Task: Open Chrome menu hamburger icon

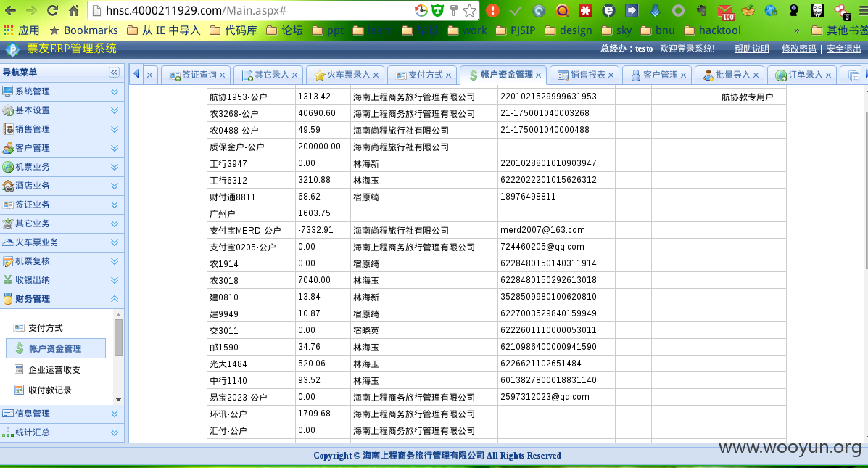Action: [862, 11]
